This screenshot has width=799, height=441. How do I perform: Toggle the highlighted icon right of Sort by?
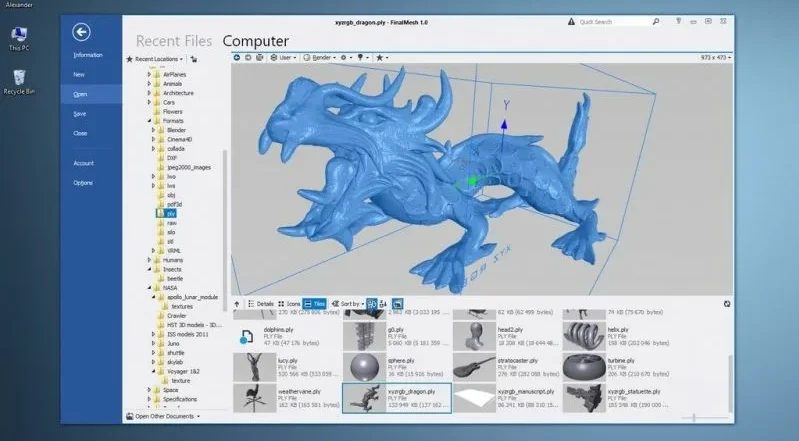371,304
